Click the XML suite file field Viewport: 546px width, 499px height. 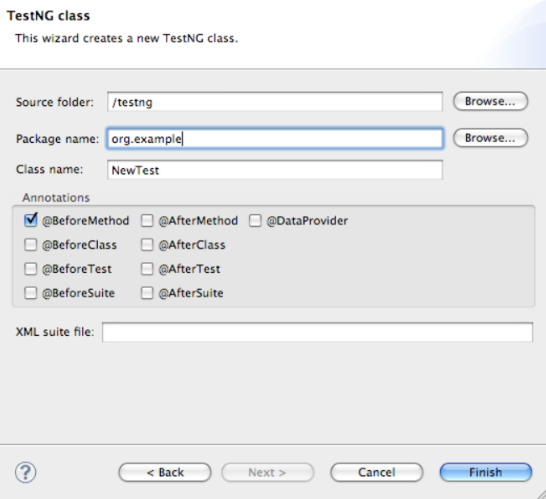coord(317,332)
